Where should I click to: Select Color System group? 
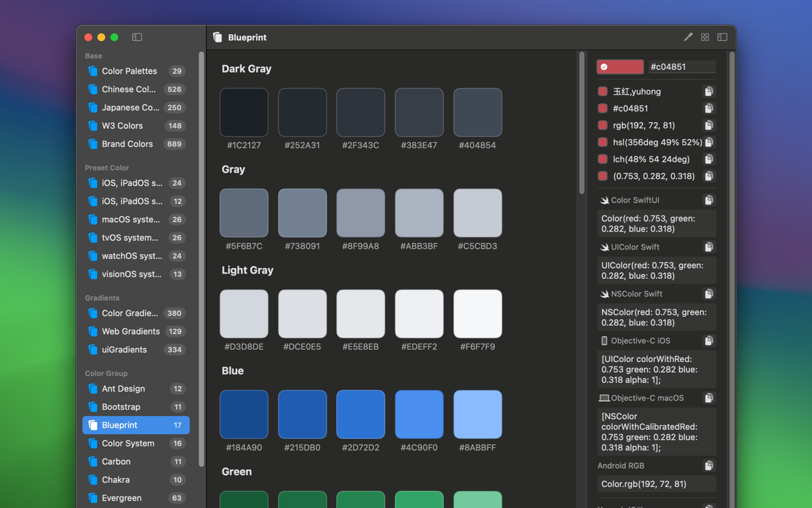[x=136, y=443]
